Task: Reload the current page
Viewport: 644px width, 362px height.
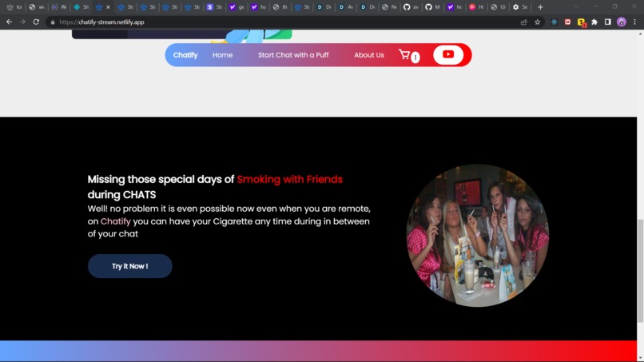Action: (36, 22)
